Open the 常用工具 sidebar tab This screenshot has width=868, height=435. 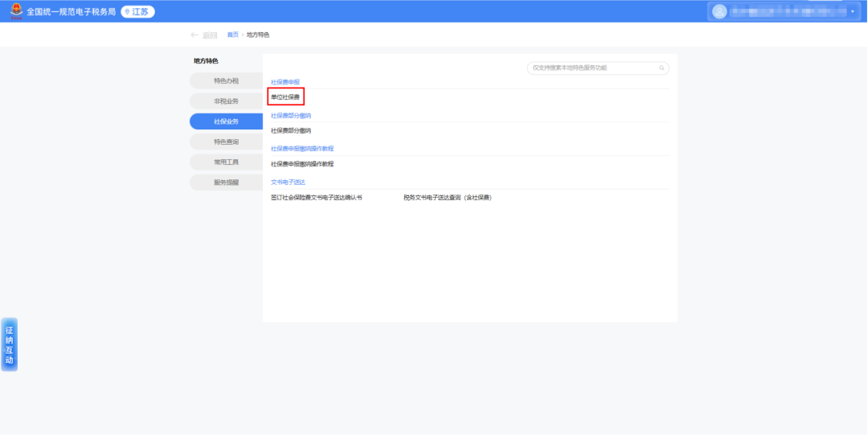point(226,162)
